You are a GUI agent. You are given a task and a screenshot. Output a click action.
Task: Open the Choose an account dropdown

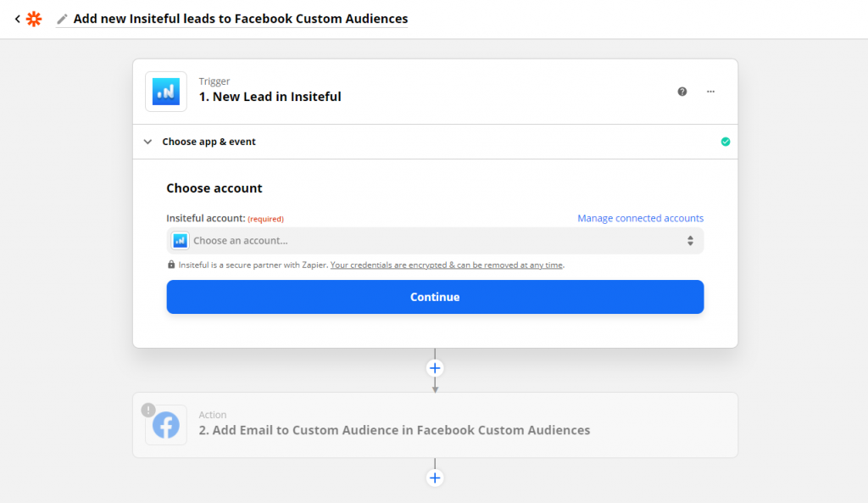(435, 241)
